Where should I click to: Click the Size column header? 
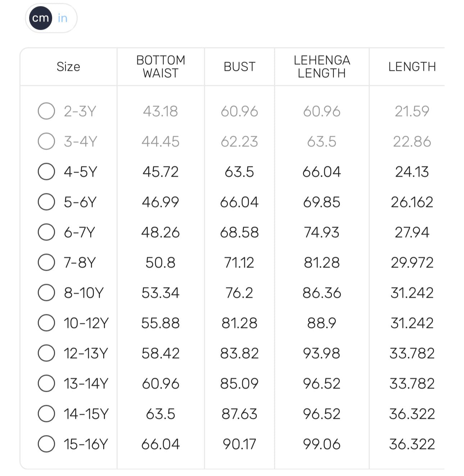pyautogui.click(x=68, y=67)
